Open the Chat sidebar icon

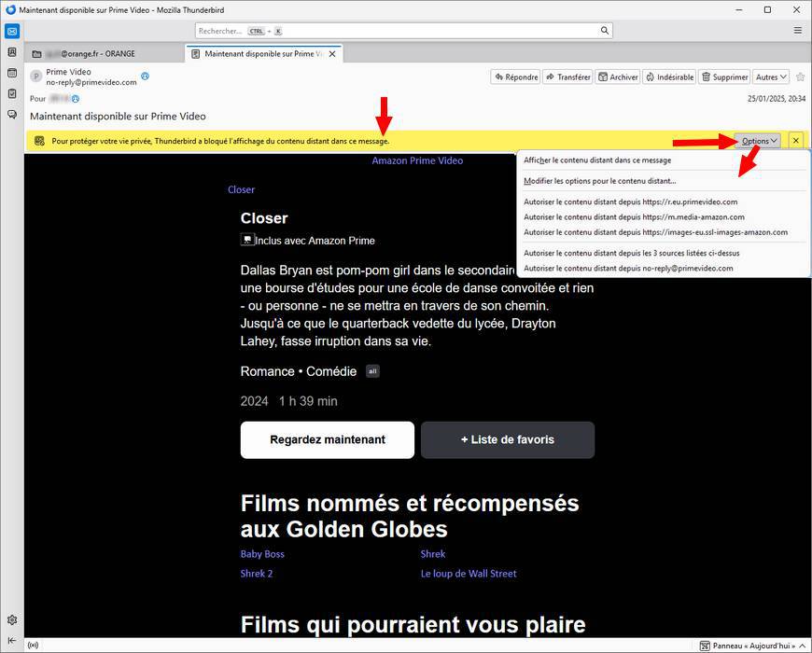(12, 115)
